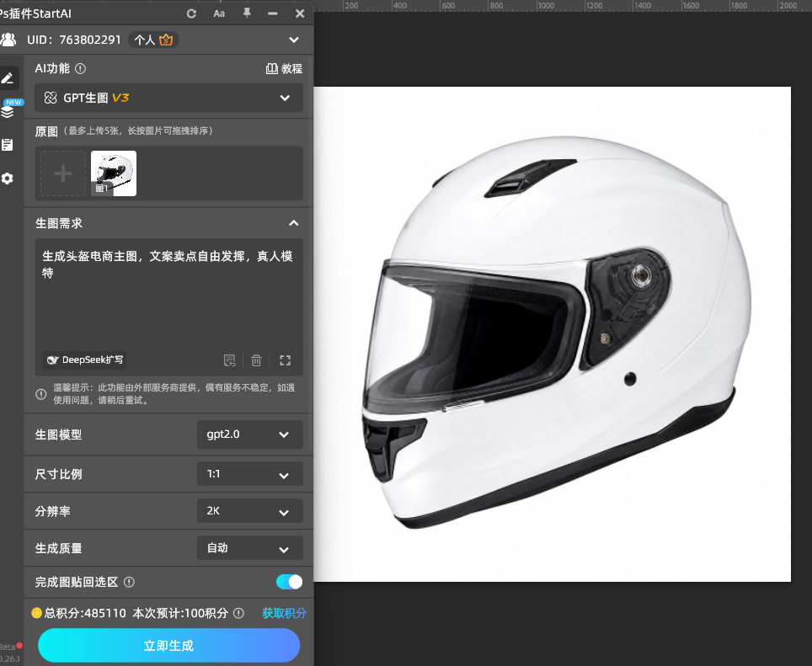
Task: Open the GPT生图 V3 function dropdown
Action: point(168,98)
